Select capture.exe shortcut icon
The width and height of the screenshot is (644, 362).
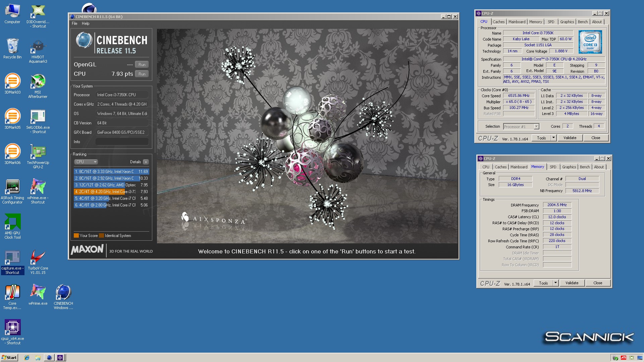(12, 262)
